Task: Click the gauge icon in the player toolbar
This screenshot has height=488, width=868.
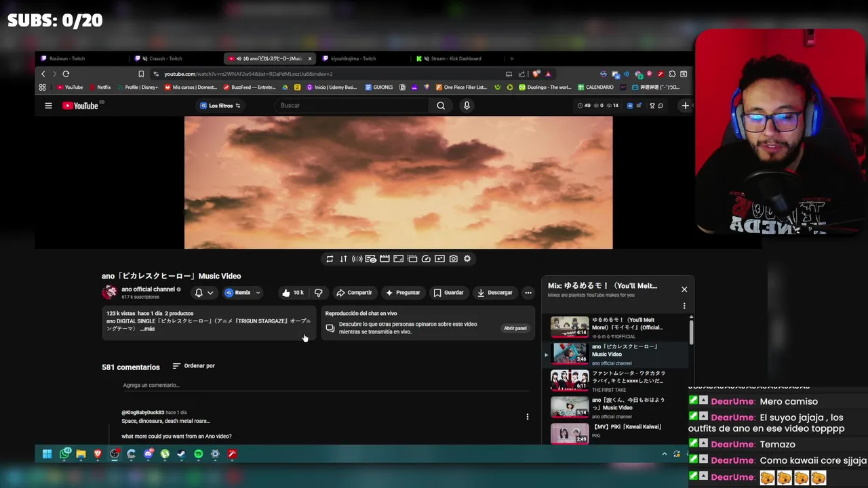Action: tap(426, 259)
